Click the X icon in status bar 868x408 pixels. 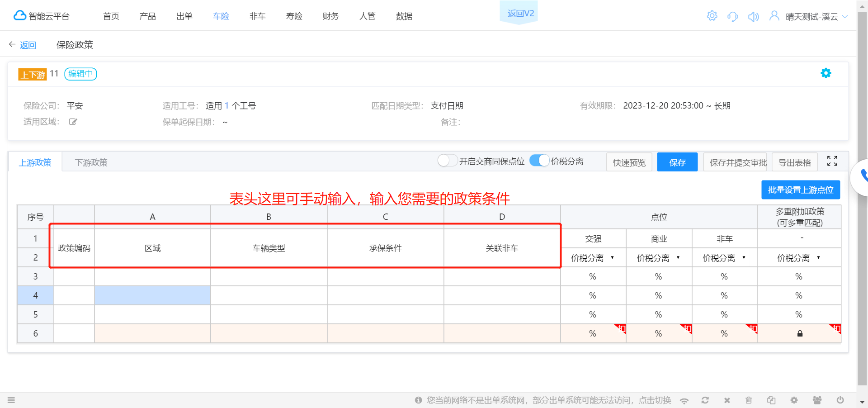click(727, 400)
